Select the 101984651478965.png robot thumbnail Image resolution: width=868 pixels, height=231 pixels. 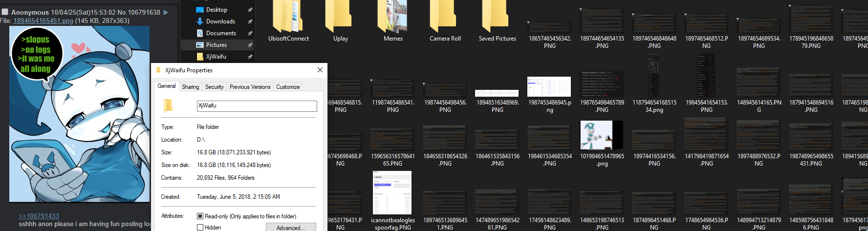602,135
